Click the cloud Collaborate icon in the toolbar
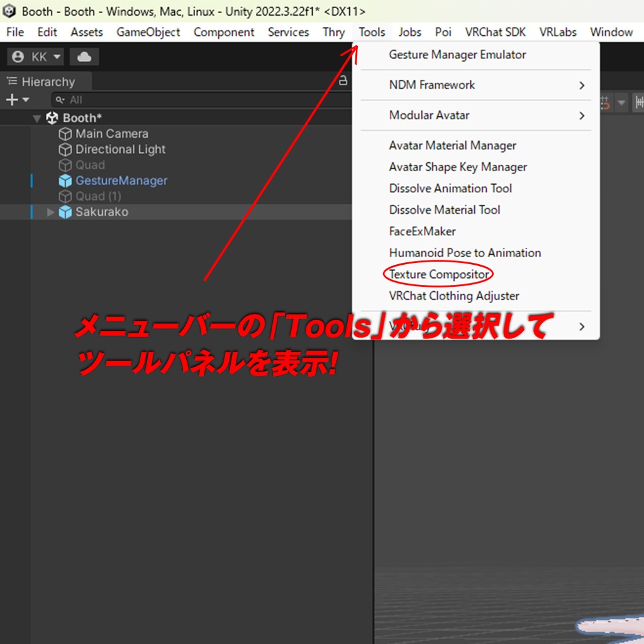Screen dimensions: 644x644 pos(84,56)
